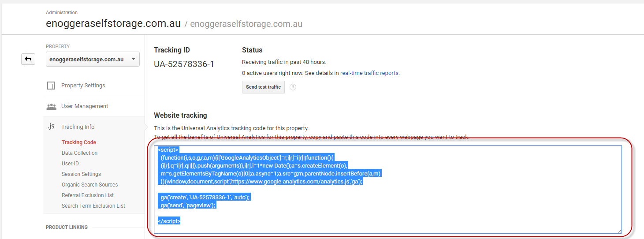Click the closing </script> tag line
The image size is (644, 239).
(169, 221)
